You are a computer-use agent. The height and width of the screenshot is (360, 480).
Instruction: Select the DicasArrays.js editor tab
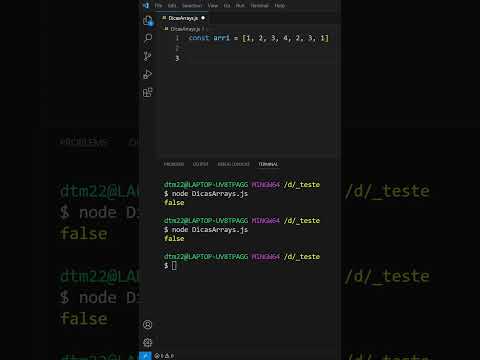pyautogui.click(x=183, y=18)
